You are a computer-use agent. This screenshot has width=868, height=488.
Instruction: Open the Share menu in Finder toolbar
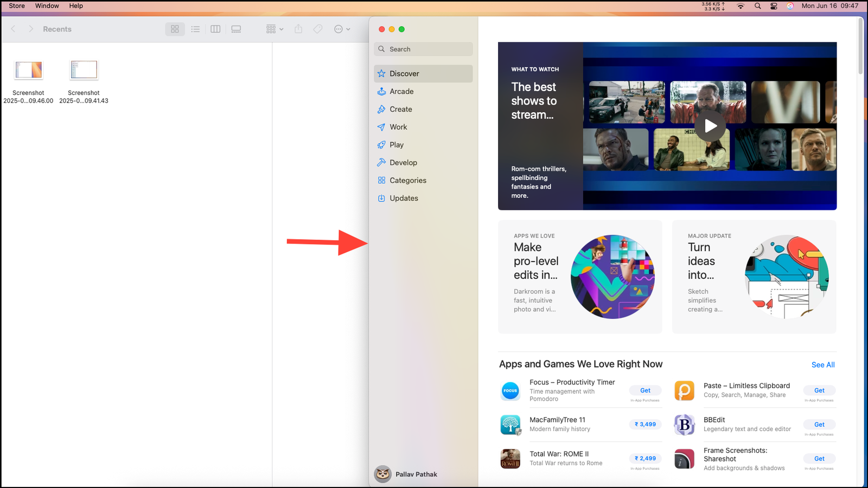click(298, 29)
